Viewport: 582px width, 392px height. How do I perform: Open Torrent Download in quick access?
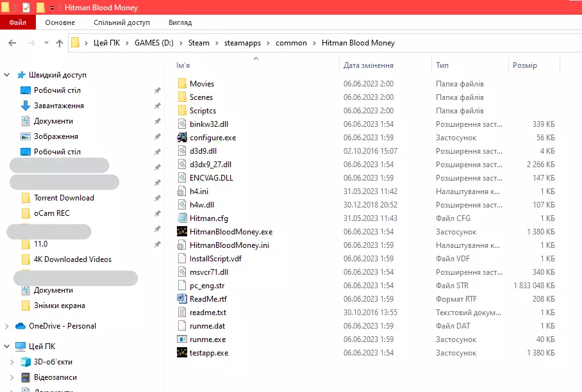tap(64, 198)
